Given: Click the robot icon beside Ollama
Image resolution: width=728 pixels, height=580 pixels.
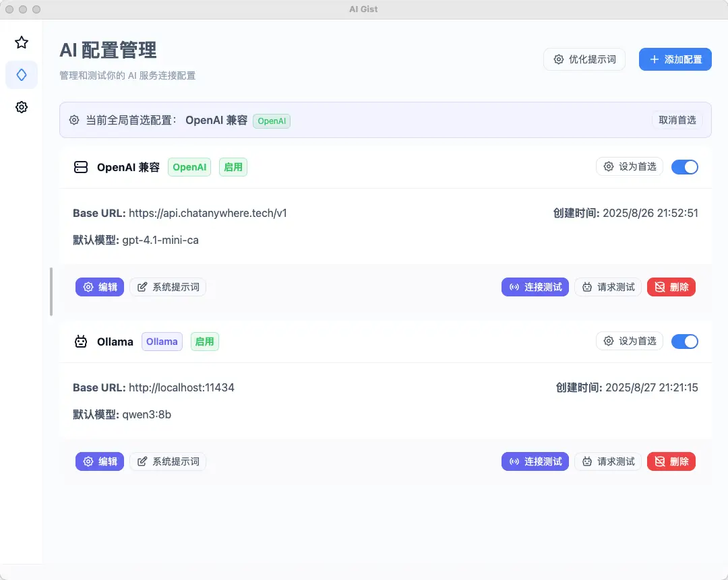Looking at the screenshot, I should [x=81, y=342].
